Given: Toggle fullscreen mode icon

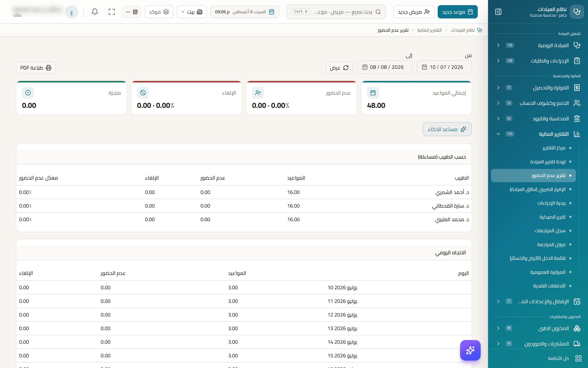Looking at the screenshot, I should point(112,12).
